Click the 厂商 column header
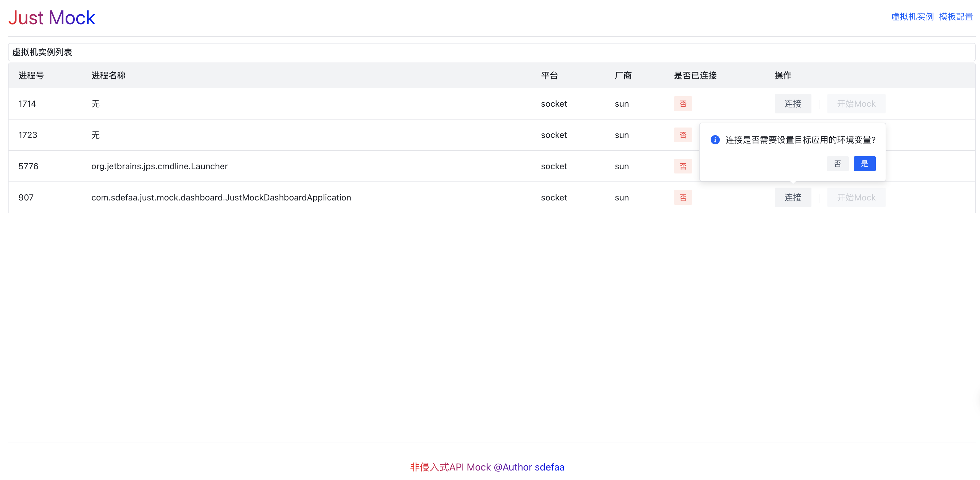980x480 pixels. [623, 75]
